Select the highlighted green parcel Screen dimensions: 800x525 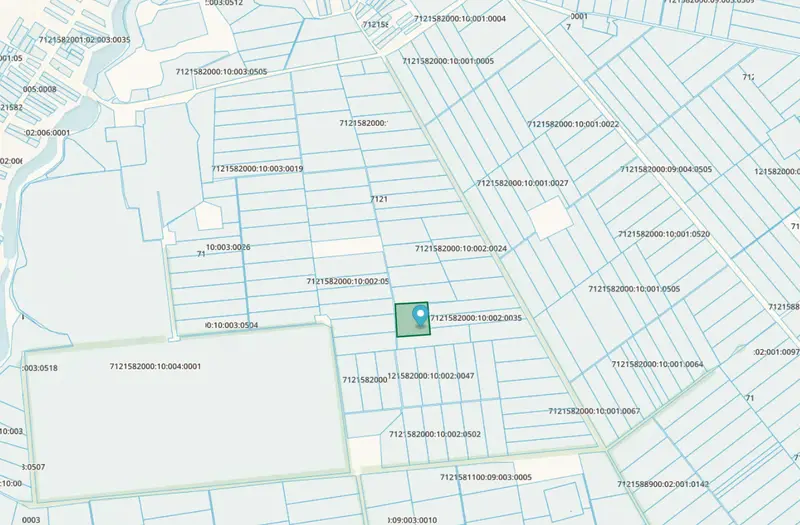tap(412, 320)
